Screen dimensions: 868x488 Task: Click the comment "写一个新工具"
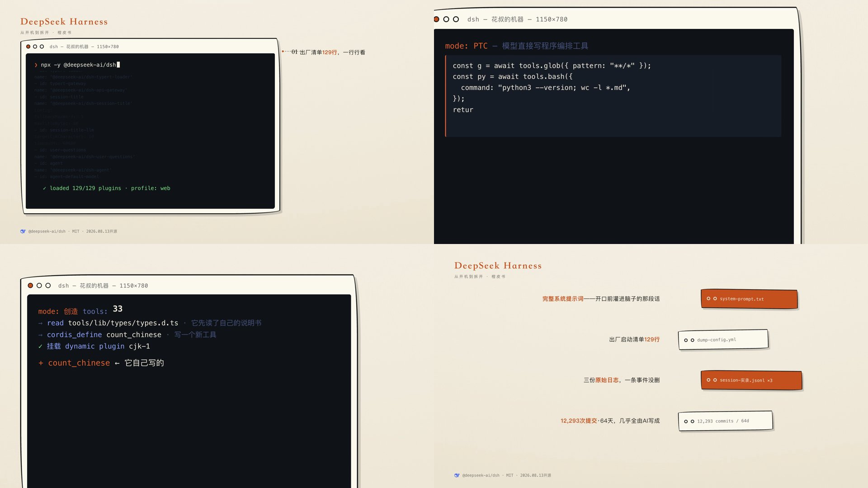tap(195, 335)
